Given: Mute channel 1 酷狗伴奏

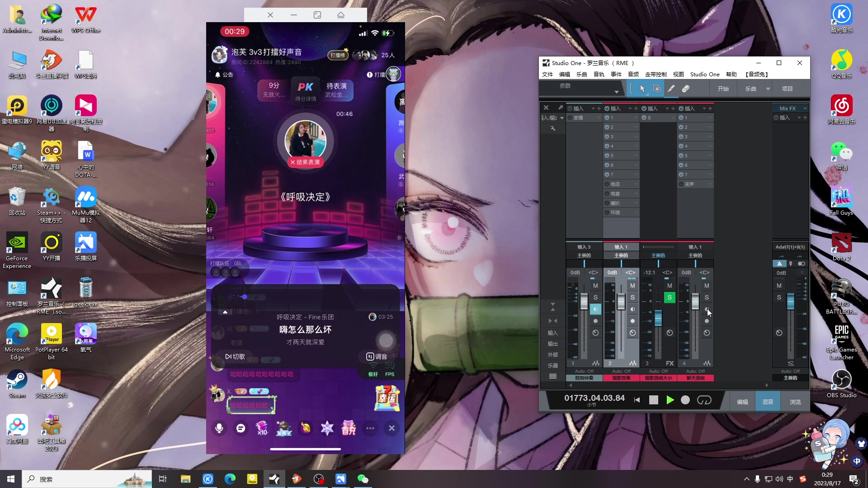Looking at the screenshot, I should pos(595,286).
